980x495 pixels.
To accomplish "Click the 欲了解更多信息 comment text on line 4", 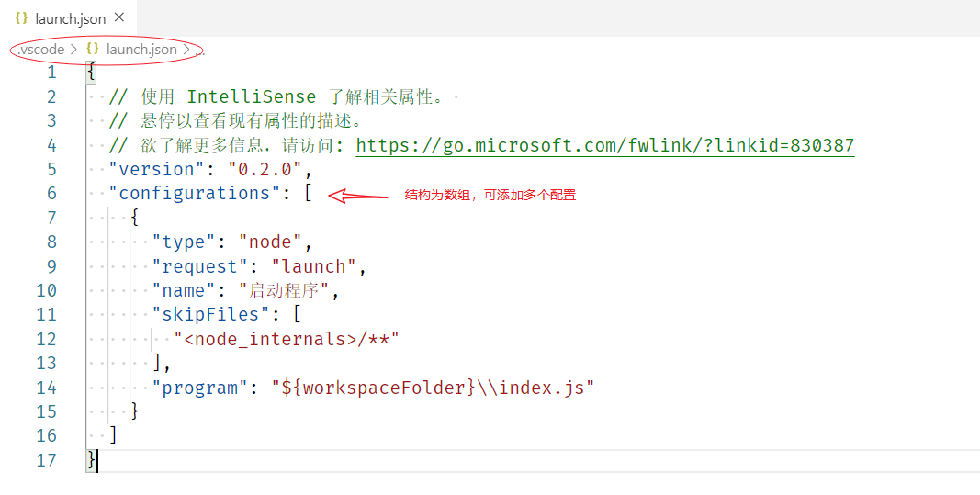I will (x=226, y=146).
